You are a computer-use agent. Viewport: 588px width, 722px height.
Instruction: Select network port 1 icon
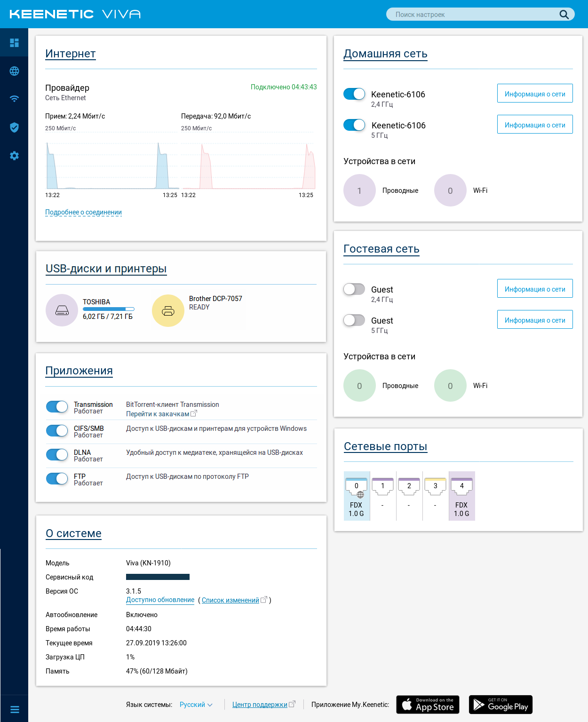383,487
